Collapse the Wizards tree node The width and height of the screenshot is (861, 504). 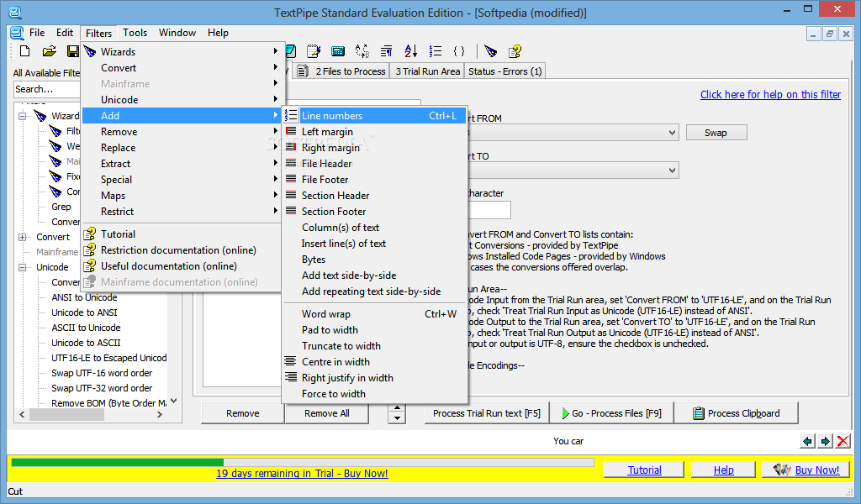23,116
